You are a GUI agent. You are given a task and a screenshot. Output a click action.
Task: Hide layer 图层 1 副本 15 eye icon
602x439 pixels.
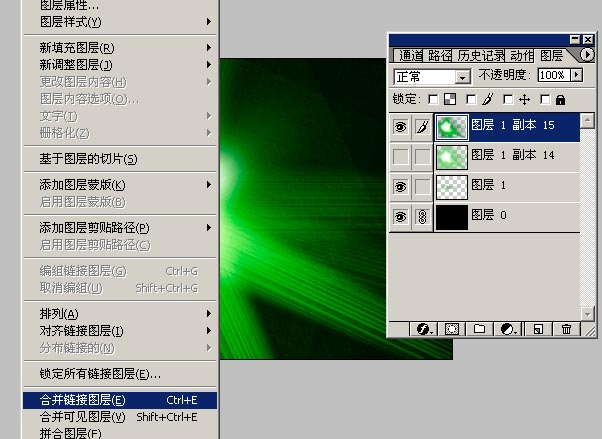point(400,127)
